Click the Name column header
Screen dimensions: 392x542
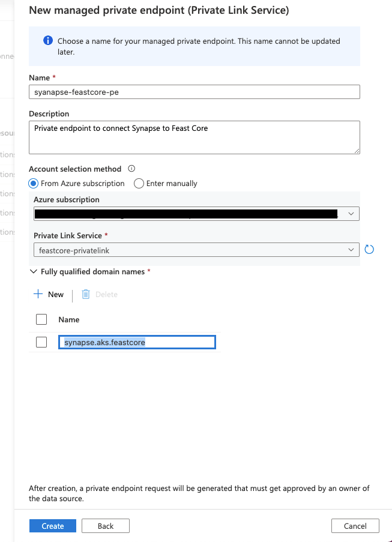(x=69, y=320)
